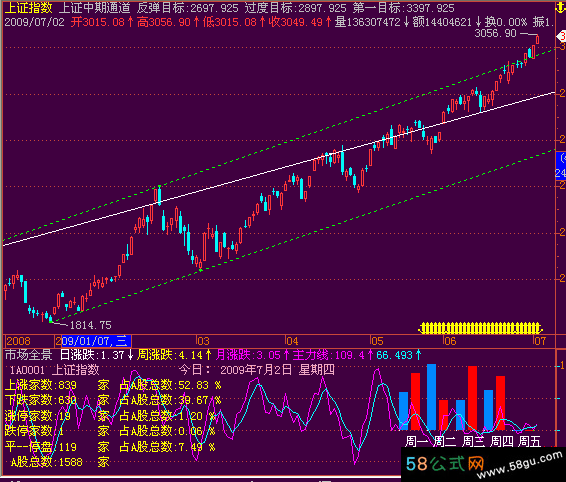The width and height of the screenshot is (566, 482).
Task: Click the 1A0001 上证指数 code label
Action: pyautogui.click(x=55, y=370)
